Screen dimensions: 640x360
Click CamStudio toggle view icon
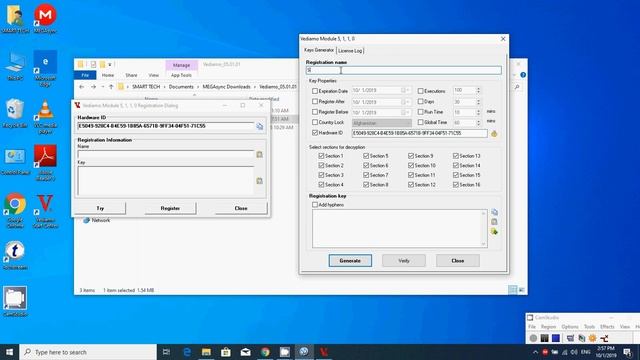coord(570,338)
